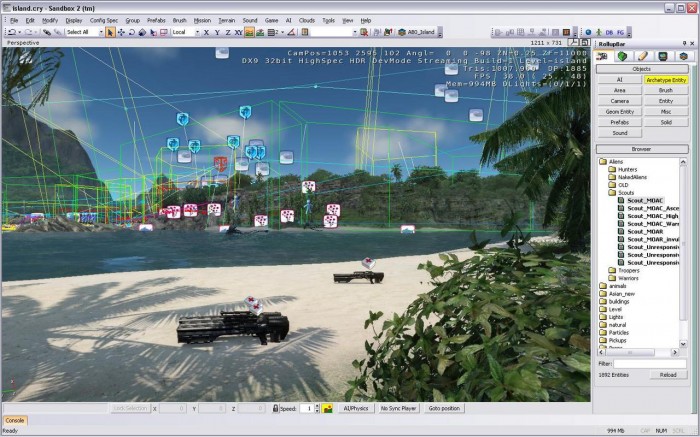Click the Goto position button

click(x=444, y=408)
